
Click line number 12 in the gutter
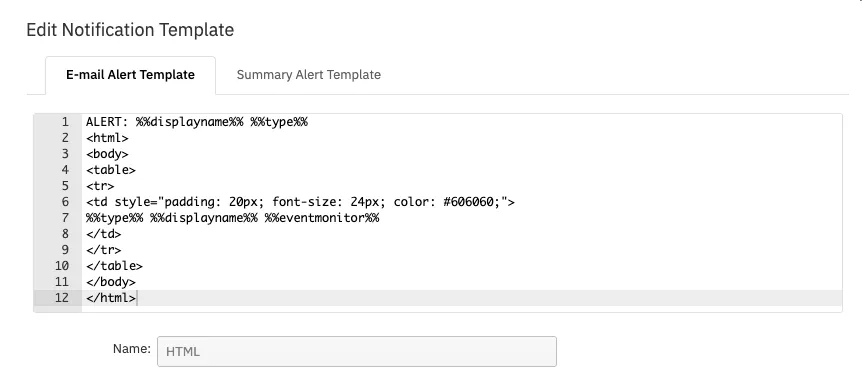point(62,297)
